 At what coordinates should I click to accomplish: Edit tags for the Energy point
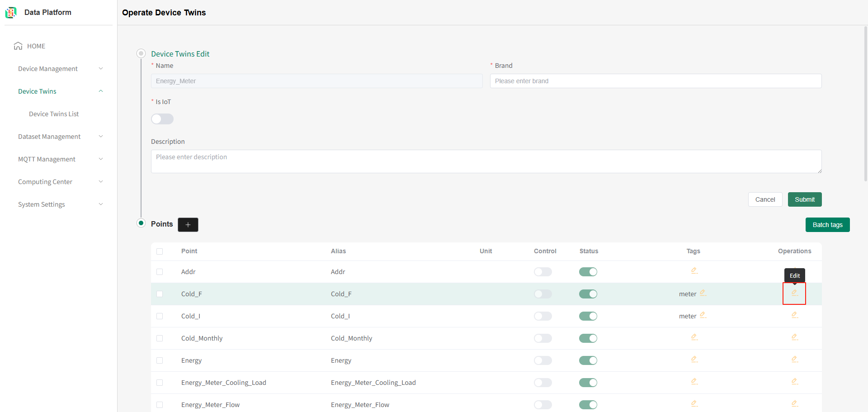coord(694,360)
